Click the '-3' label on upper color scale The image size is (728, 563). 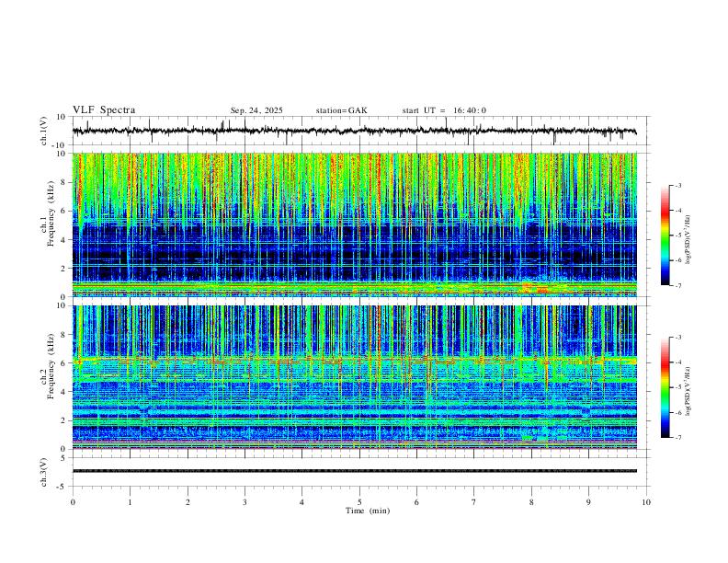(677, 185)
